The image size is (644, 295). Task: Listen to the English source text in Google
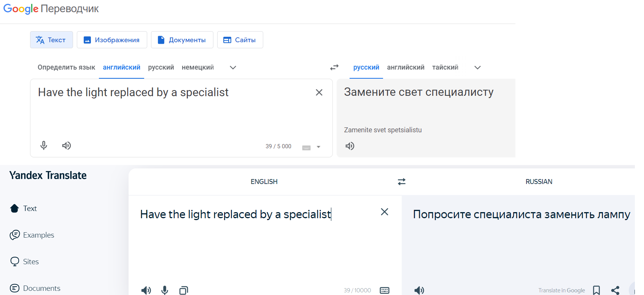coord(67,146)
